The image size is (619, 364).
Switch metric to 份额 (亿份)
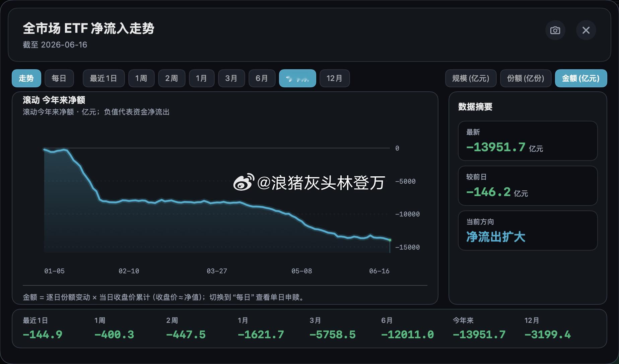pyautogui.click(x=526, y=78)
